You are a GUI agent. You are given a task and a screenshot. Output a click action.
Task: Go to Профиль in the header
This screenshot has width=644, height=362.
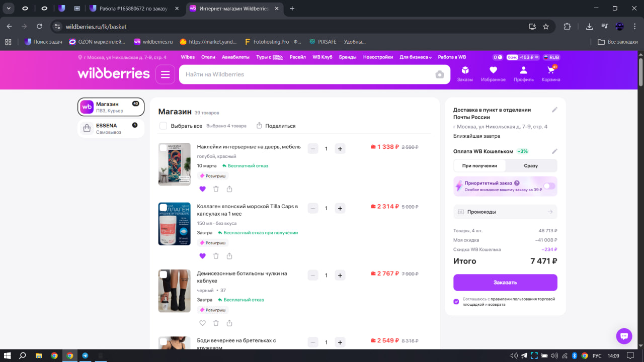click(524, 74)
